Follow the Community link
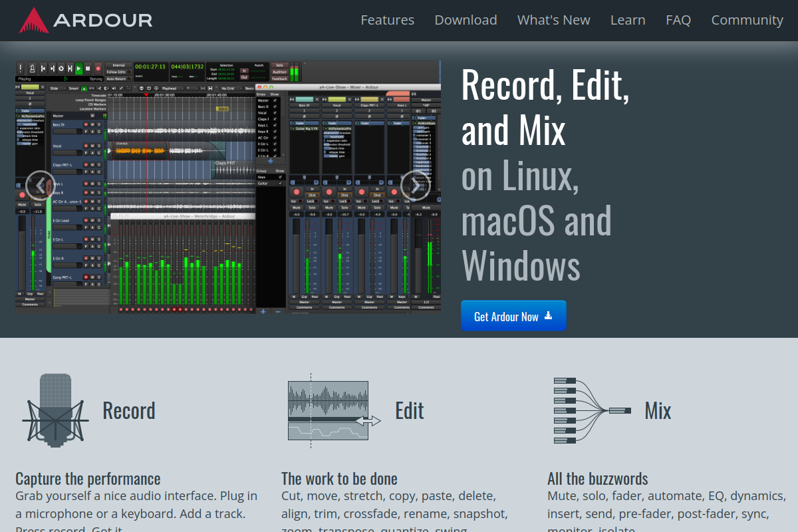Screen dimensions: 798x532 [x=747, y=20]
